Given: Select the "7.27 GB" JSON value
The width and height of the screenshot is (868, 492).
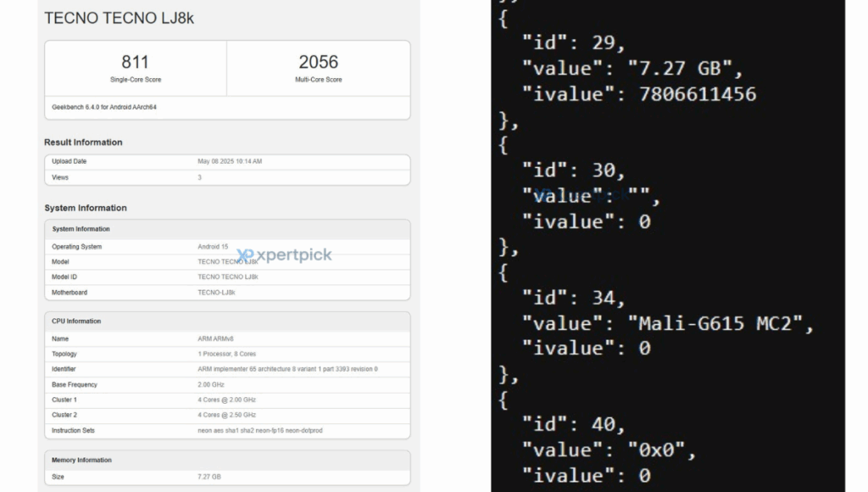Looking at the screenshot, I should [679, 68].
